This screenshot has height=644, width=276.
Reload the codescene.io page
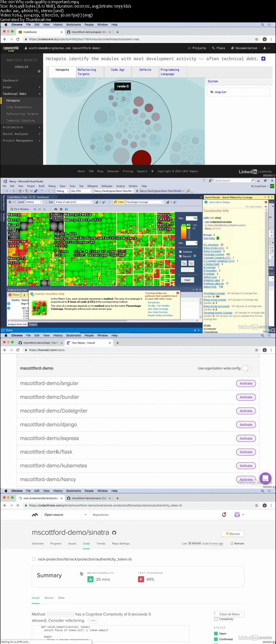[18, 39]
